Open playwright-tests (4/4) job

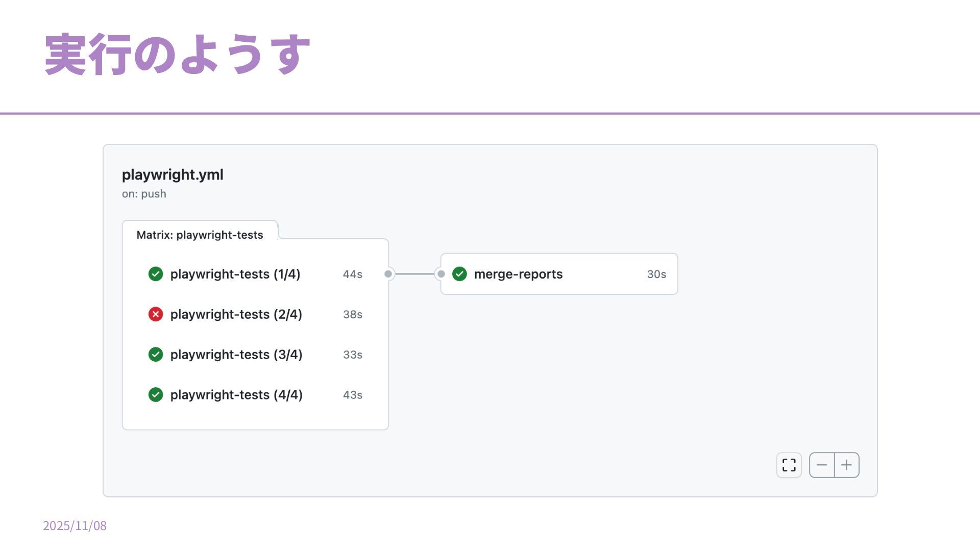[x=236, y=395]
